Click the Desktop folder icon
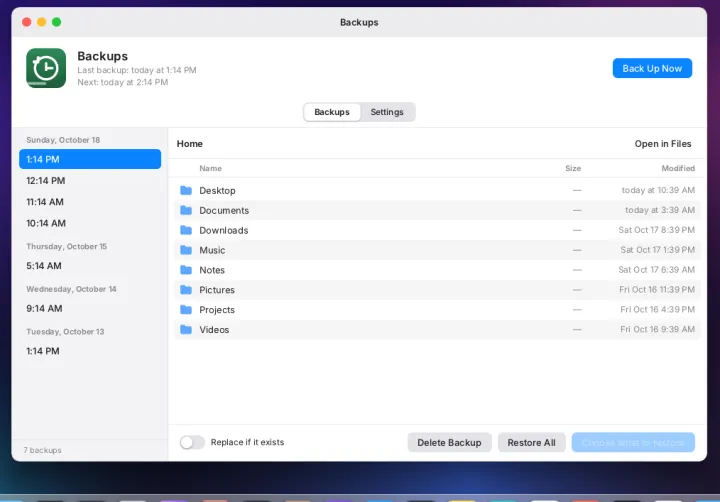This screenshot has height=502, width=720. (x=186, y=190)
